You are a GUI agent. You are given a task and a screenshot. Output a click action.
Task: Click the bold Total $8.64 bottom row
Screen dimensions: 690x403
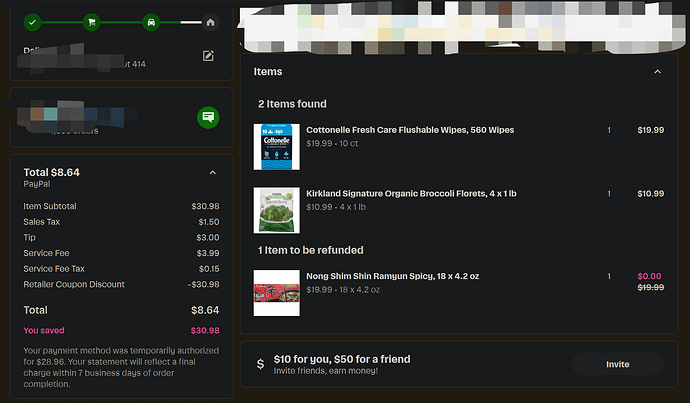coord(121,310)
